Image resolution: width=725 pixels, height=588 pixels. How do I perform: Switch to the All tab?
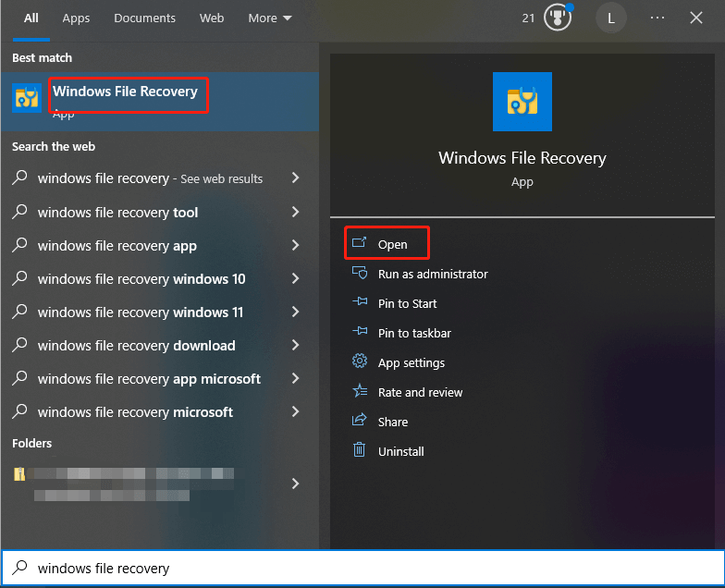(31, 18)
